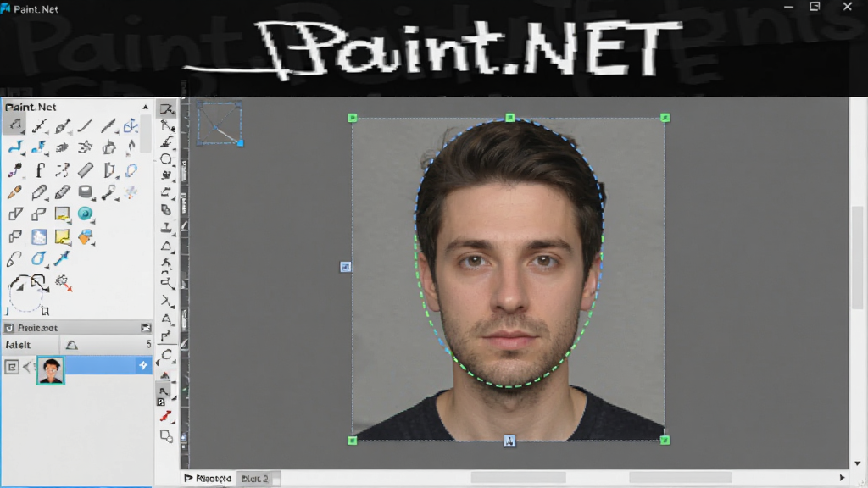The width and height of the screenshot is (868, 488).
Task: Click the icon left of layers panel title
Action: 8,328
